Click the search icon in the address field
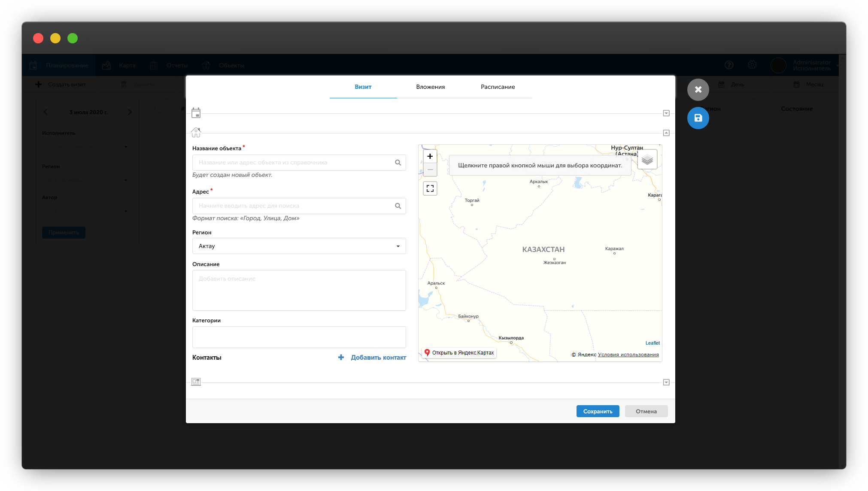 tap(398, 206)
